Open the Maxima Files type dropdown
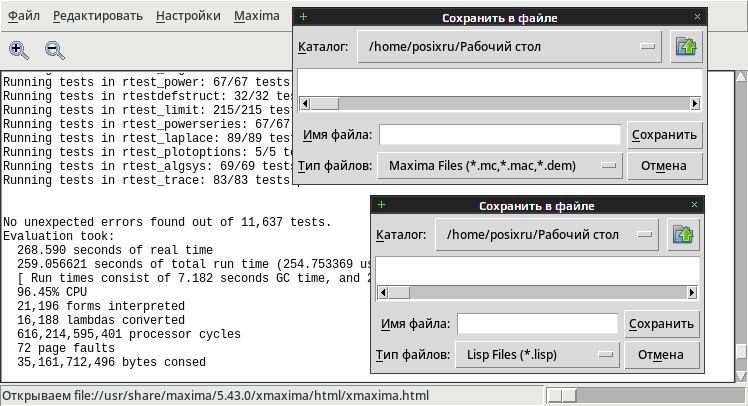The height and width of the screenshot is (406, 748). click(x=500, y=166)
